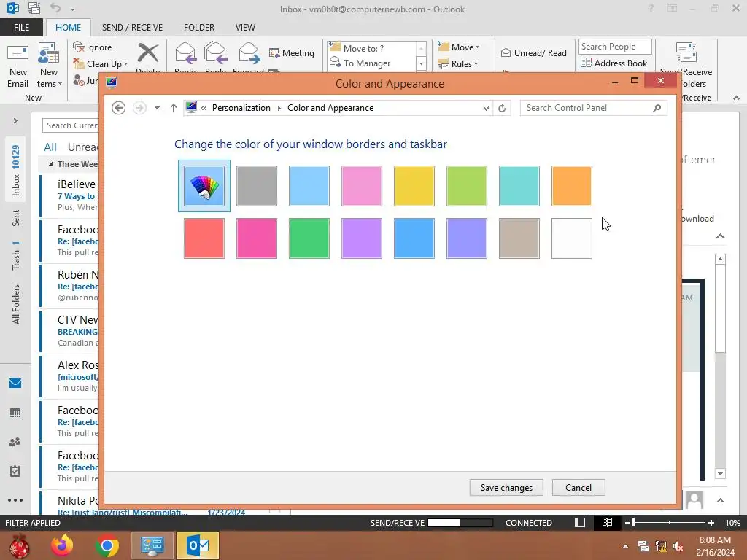747x560 pixels.
Task: Select To Manager quick step
Action: tap(371, 63)
